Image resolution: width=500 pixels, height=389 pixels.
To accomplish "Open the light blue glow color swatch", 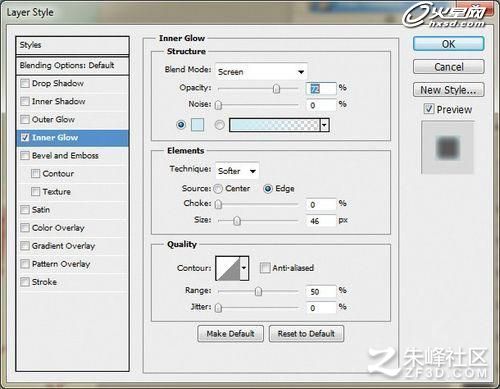I will (x=197, y=125).
